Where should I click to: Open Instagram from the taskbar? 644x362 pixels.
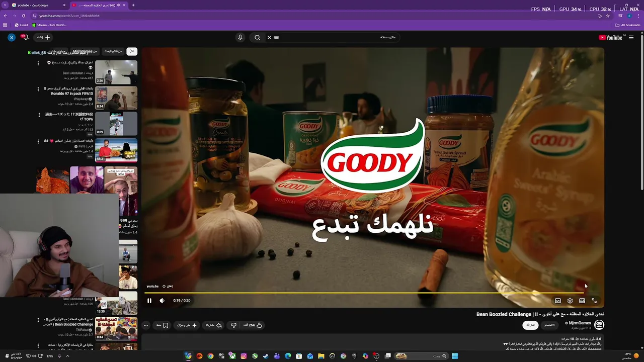click(244, 356)
